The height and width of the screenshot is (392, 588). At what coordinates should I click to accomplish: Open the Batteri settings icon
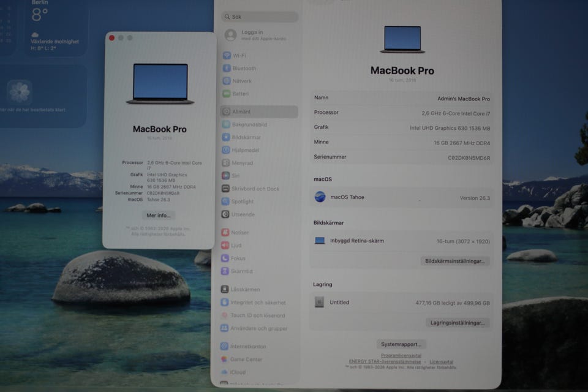click(227, 94)
